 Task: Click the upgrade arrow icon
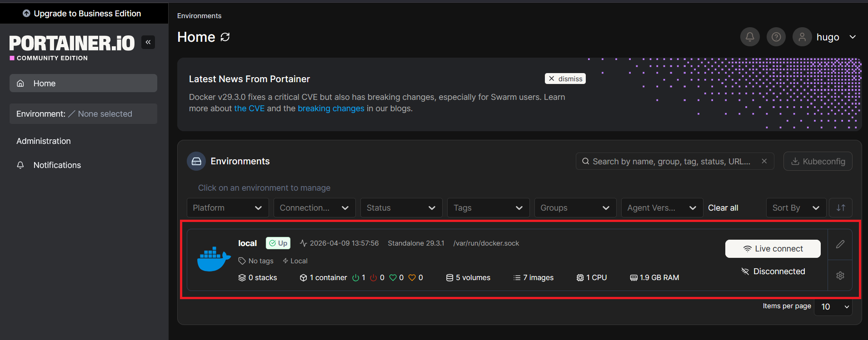pyautogui.click(x=26, y=14)
